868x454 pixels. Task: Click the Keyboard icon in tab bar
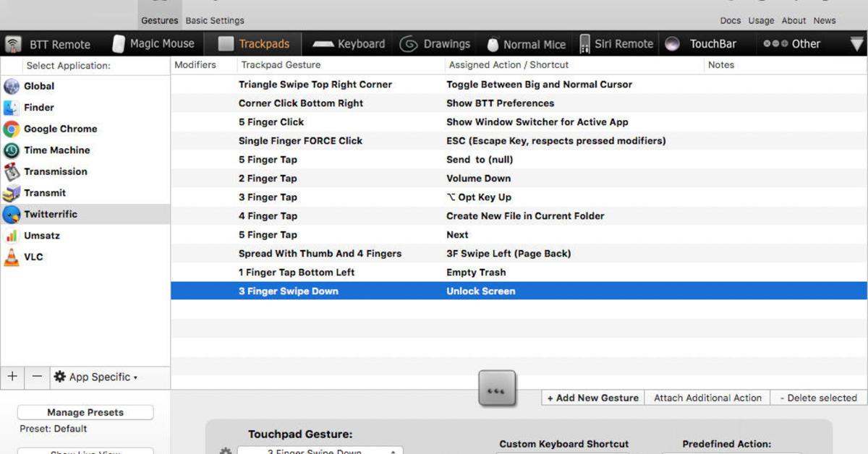pos(323,45)
